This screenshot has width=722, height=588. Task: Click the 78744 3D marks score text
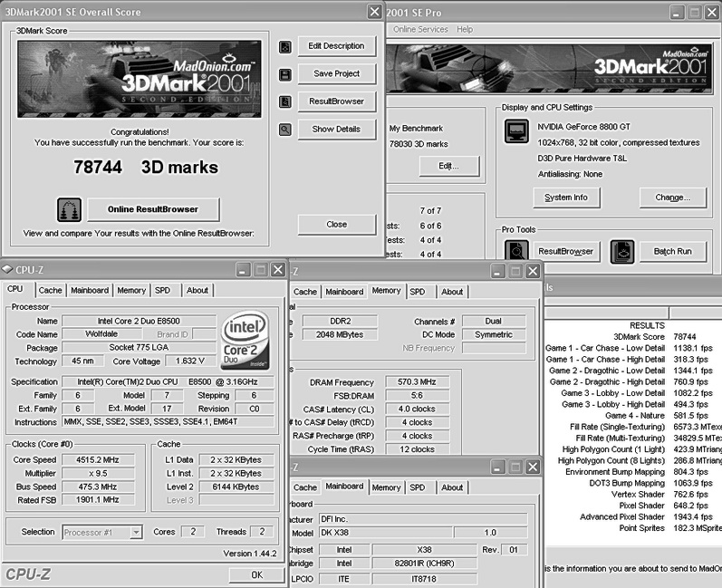(x=146, y=167)
